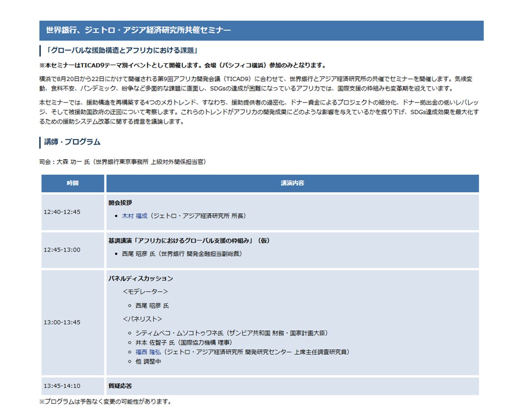Select keynote speaker 西尾 昭彦 氏 (世界銀行 開発金融担当副総裁)
The image size is (508, 420).
[182, 254]
